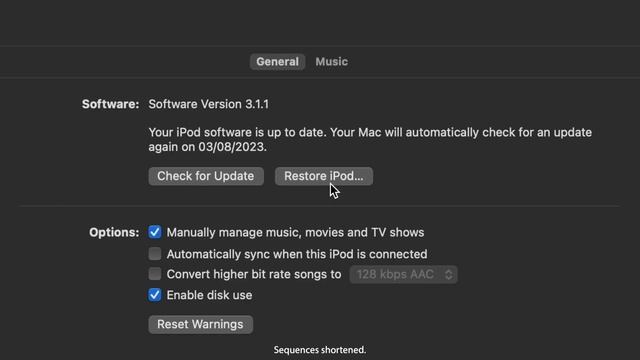Switch to the General tab
Screen dimensions: 640x360
tap(277, 62)
